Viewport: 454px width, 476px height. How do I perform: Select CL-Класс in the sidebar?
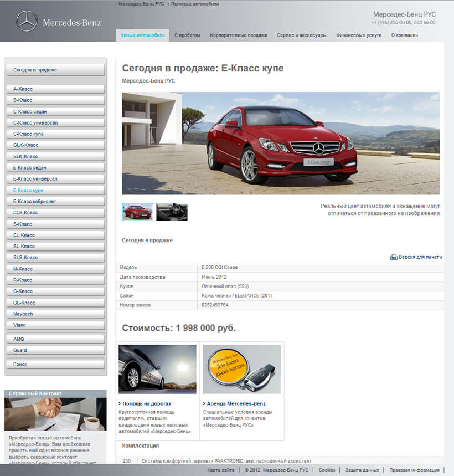(55, 236)
